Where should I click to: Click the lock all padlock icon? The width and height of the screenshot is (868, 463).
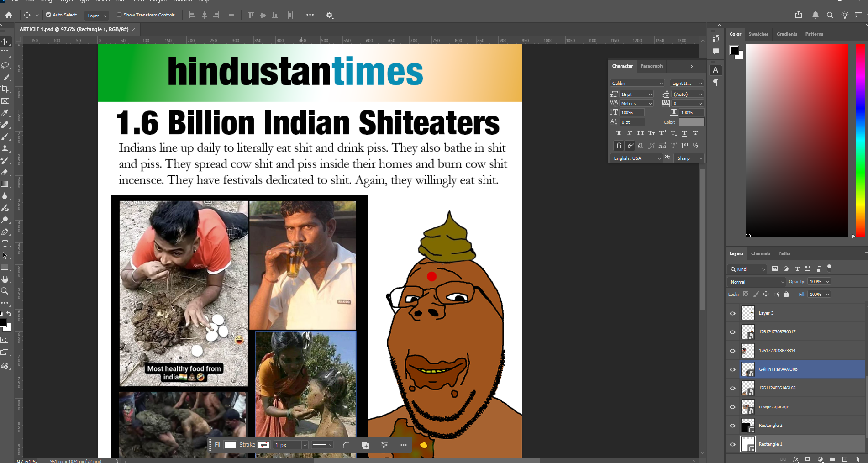(x=786, y=294)
